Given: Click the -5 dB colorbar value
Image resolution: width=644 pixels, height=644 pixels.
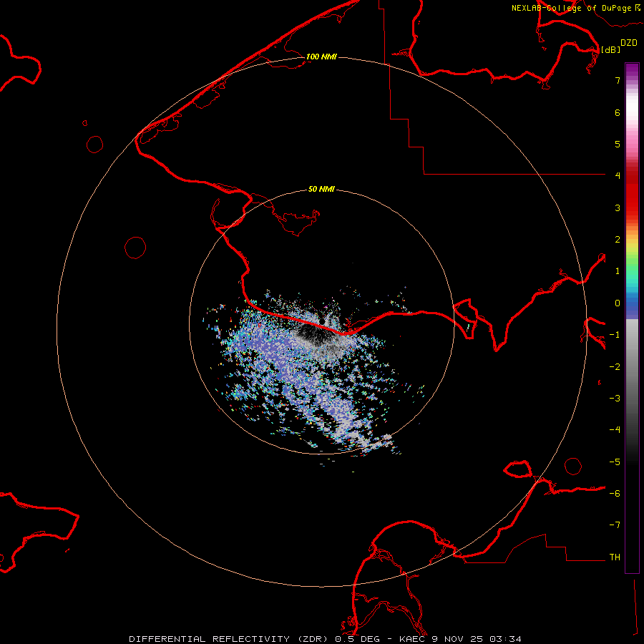Looking at the screenshot, I should point(615,462).
